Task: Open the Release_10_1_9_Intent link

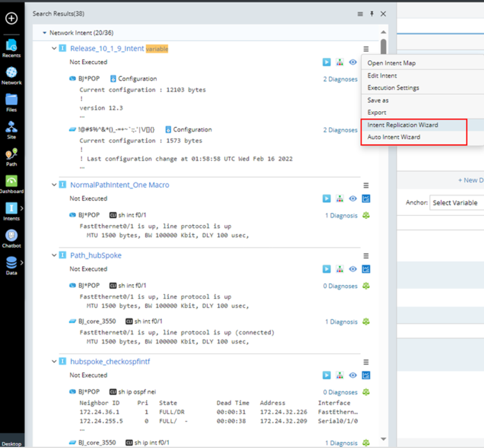Action: (x=107, y=48)
